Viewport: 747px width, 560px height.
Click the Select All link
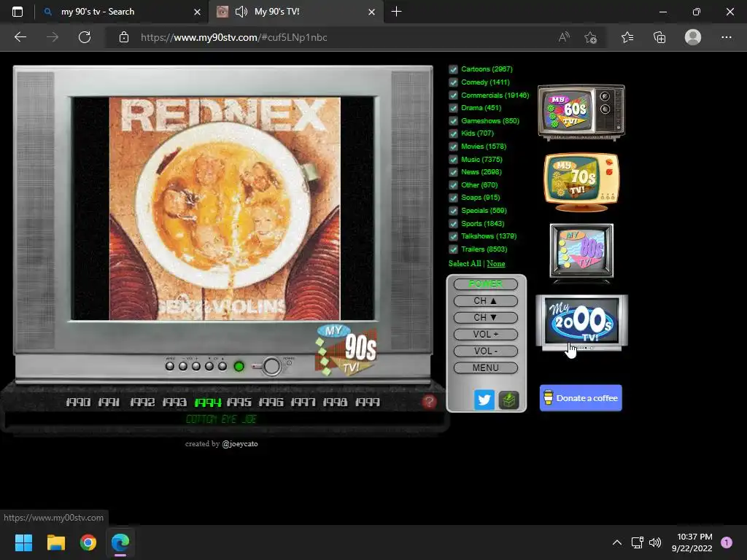465,263
